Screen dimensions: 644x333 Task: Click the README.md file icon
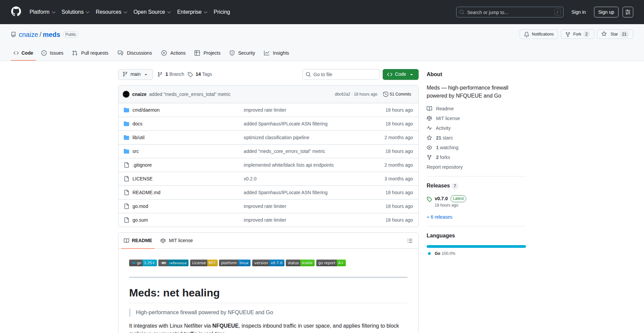click(126, 192)
